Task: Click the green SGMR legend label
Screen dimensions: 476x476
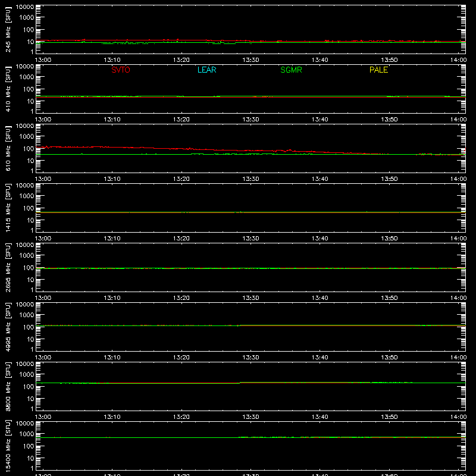Action: tap(291, 70)
